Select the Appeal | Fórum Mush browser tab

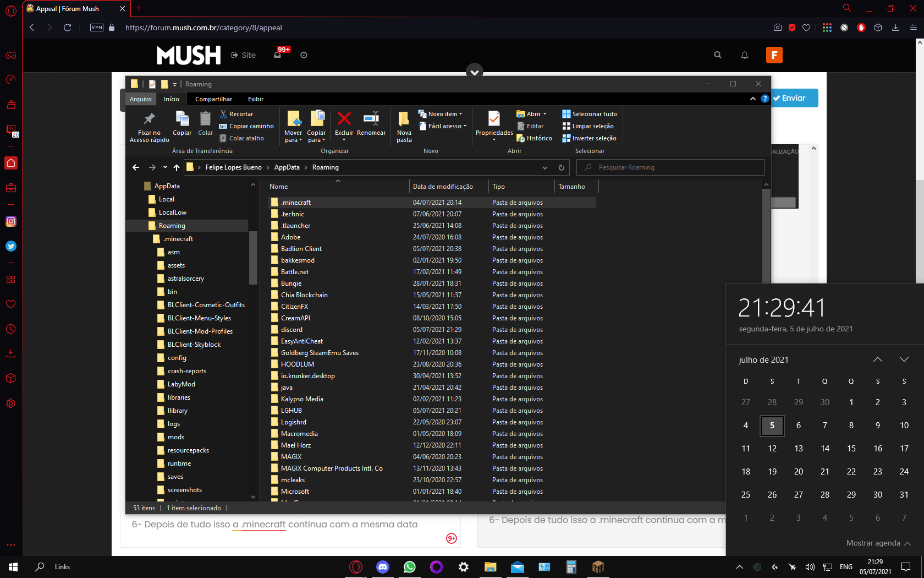75,9
